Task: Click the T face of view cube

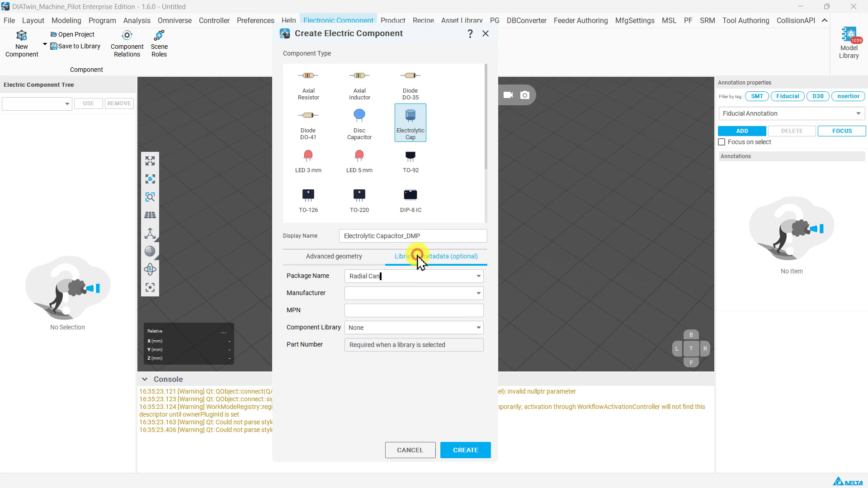Action: [x=691, y=349]
